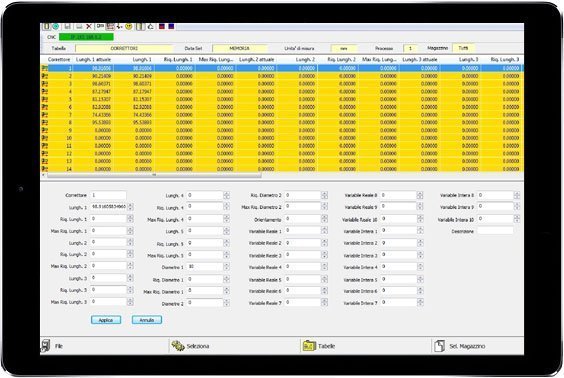Click the Diametro 2 spinner arrows
564x378 pixels.
226,304
